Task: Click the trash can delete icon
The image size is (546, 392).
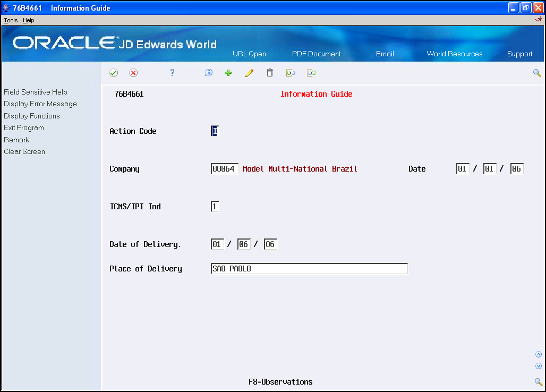Action: click(x=270, y=72)
